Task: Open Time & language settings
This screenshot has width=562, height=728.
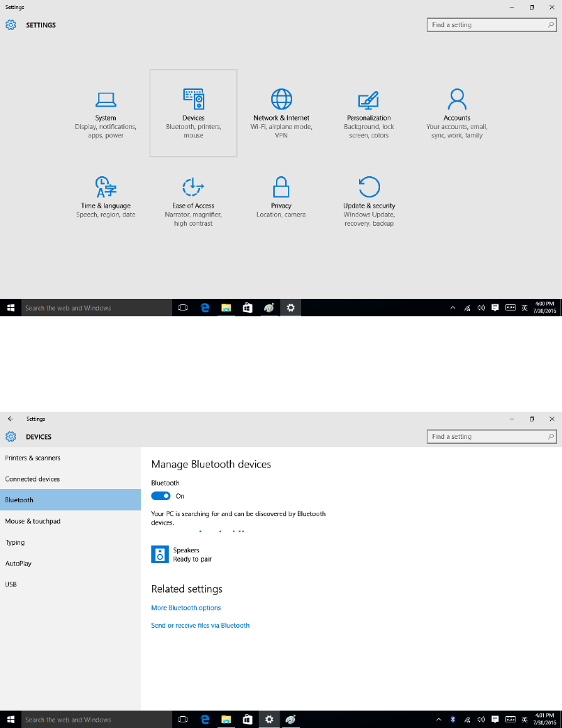Action: (105, 201)
